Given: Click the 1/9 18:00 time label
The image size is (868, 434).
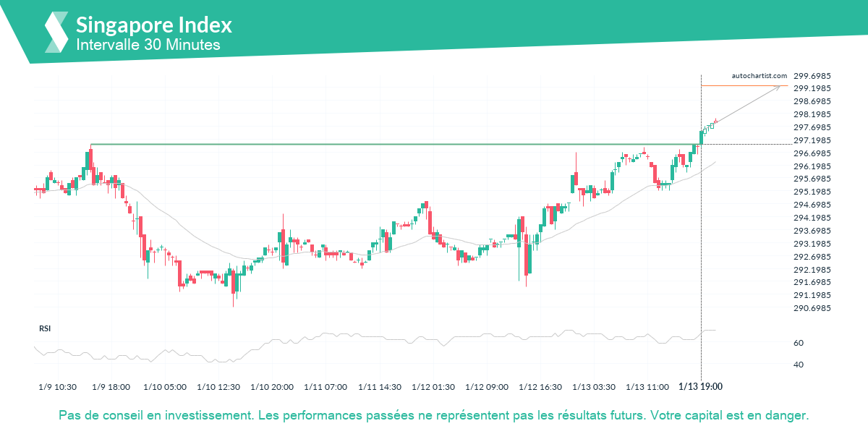Looking at the screenshot, I should coord(111,387).
